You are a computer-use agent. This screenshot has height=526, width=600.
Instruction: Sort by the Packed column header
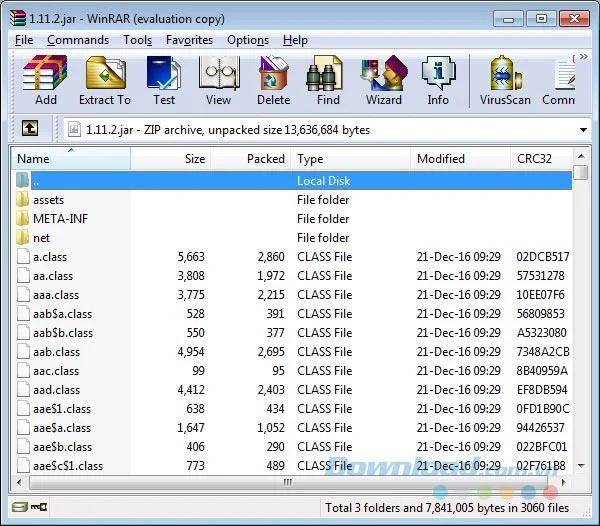pos(251,158)
